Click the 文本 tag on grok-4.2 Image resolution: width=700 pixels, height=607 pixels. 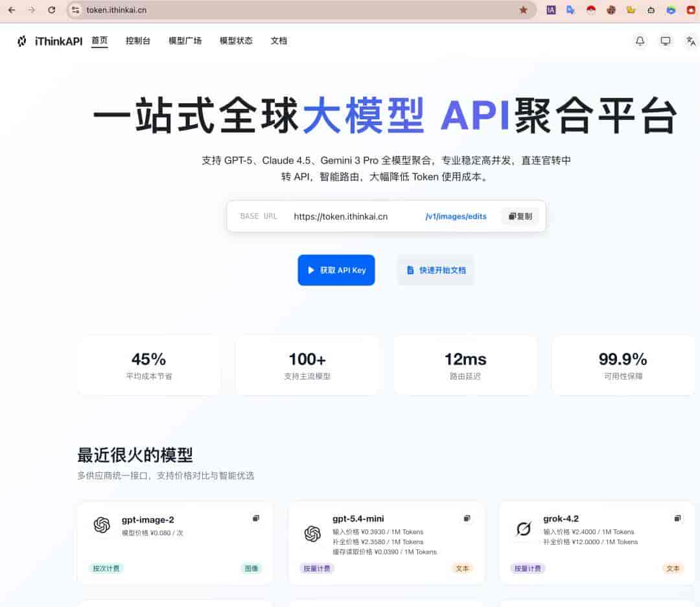pos(673,569)
